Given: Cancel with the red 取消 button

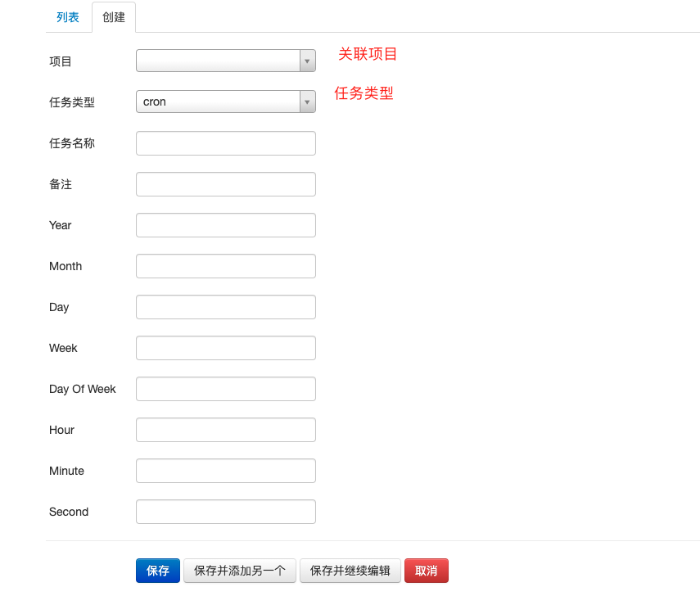Looking at the screenshot, I should tap(426, 571).
